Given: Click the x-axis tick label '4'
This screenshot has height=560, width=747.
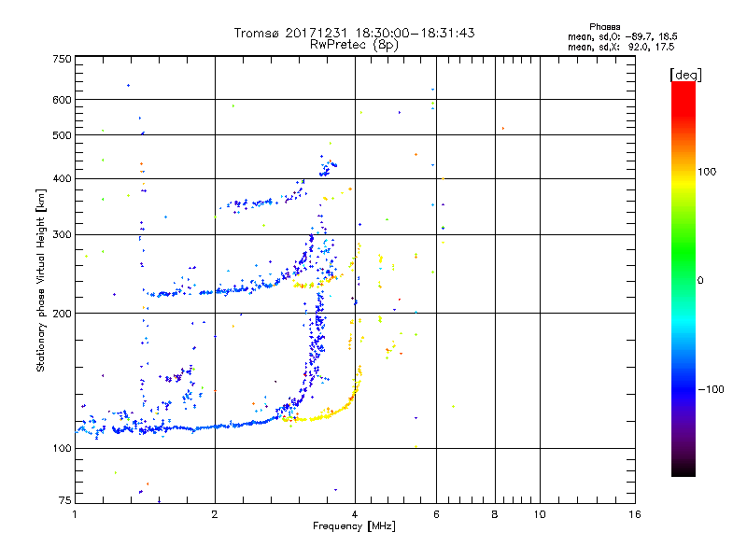Looking at the screenshot, I should point(355,514).
